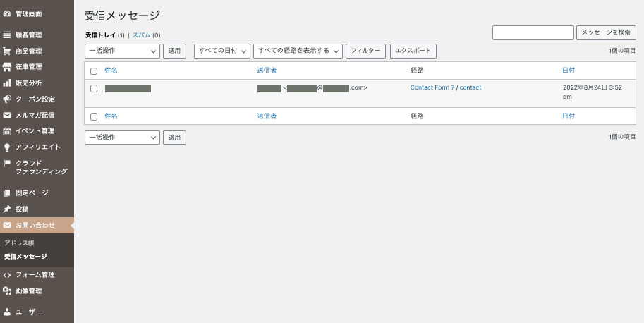Open the すべての経路を表示する channel dropdown
The image size is (644, 323).
298,51
